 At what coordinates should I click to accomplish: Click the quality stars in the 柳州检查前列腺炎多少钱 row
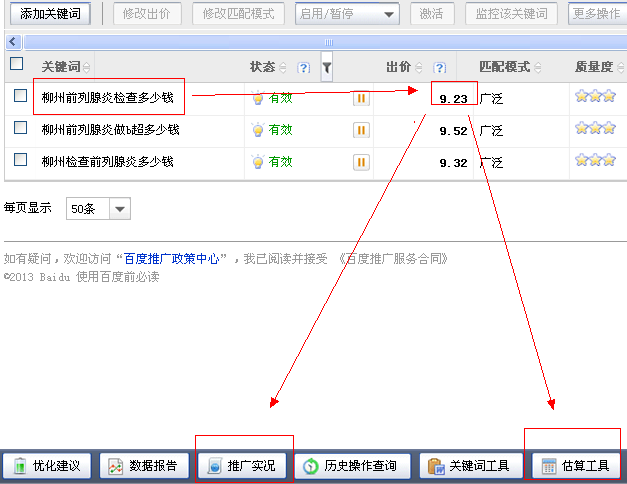(595, 160)
